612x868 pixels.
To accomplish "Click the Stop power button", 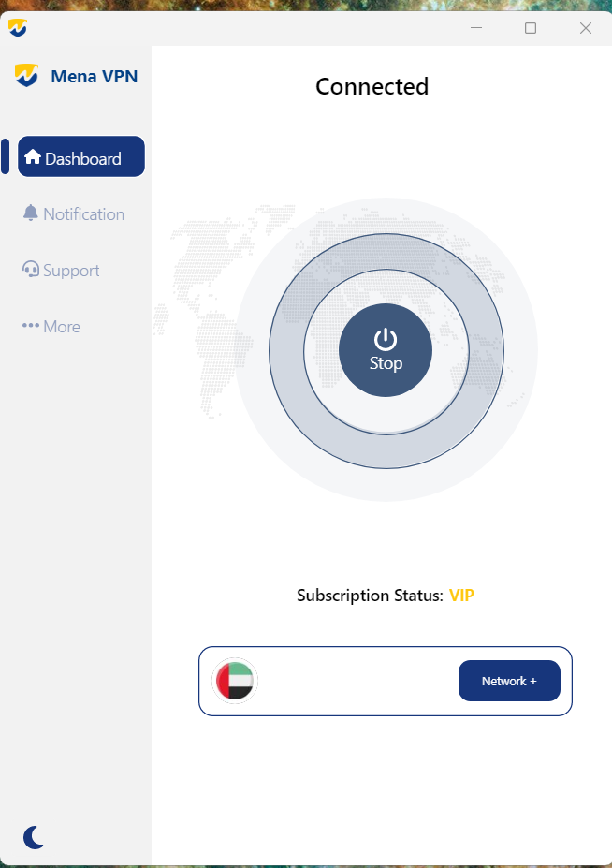I will click(x=386, y=350).
